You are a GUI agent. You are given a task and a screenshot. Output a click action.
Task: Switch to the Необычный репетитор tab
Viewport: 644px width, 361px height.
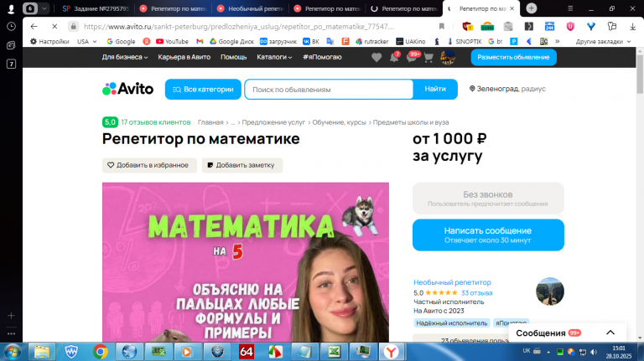point(251,8)
